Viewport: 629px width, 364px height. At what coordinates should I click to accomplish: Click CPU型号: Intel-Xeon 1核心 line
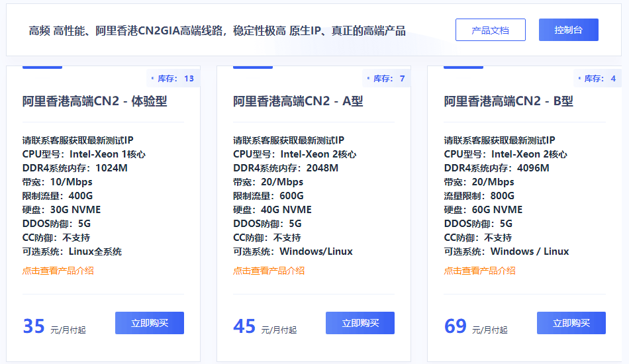(84, 154)
